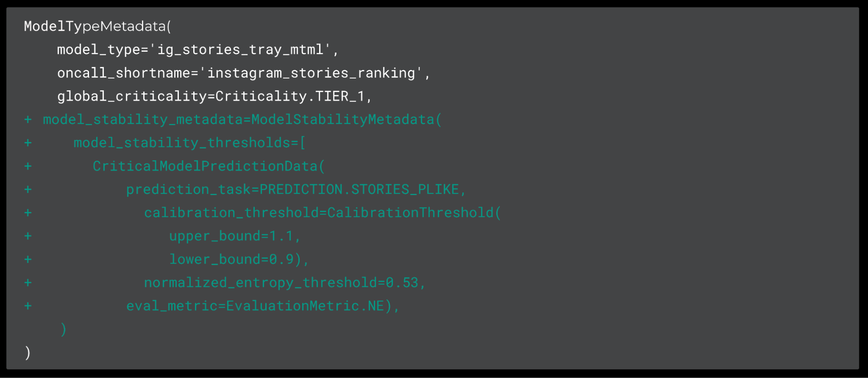Image resolution: width=868 pixels, height=378 pixels.
Task: Click the ModelTypeMetadata( opening line
Action: coord(98,27)
